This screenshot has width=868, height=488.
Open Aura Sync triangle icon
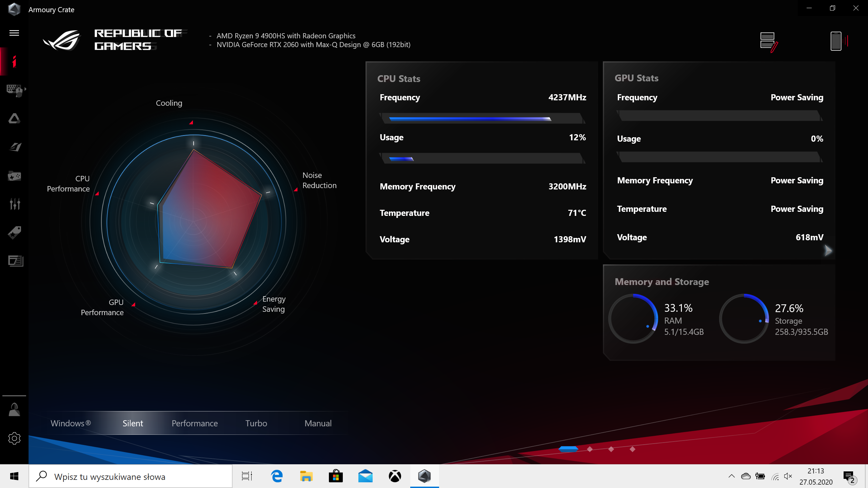(14, 119)
